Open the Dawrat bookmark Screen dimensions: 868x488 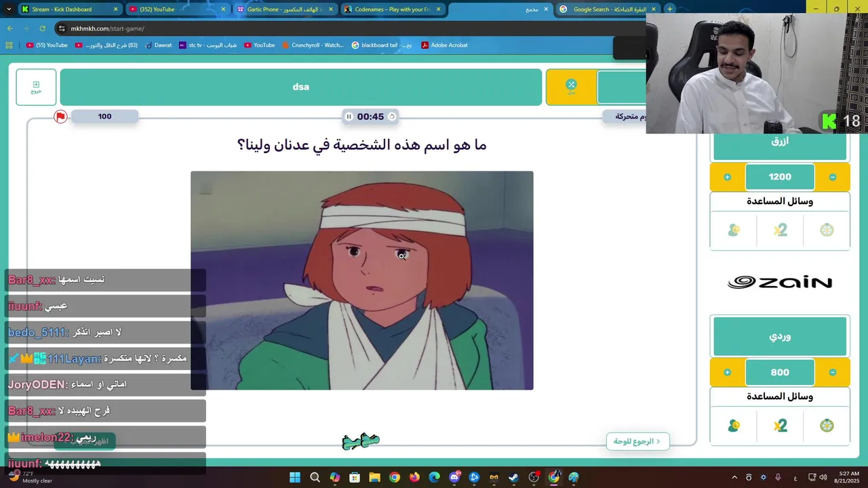tap(158, 45)
